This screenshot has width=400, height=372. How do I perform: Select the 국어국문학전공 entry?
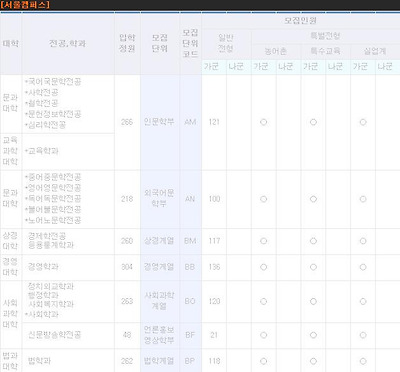53,82
